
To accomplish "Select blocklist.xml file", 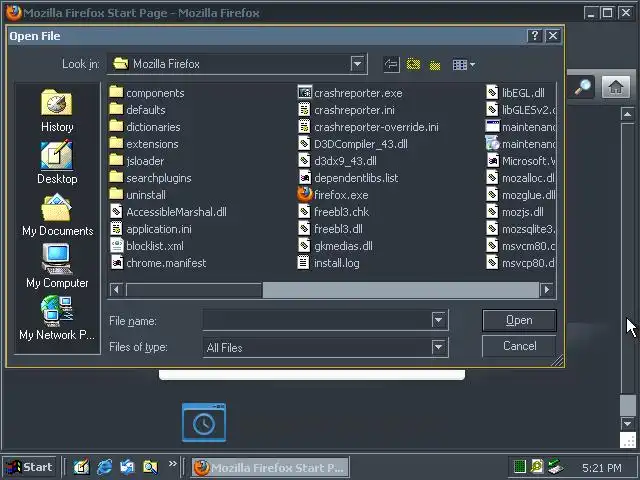I will pyautogui.click(x=147, y=246).
